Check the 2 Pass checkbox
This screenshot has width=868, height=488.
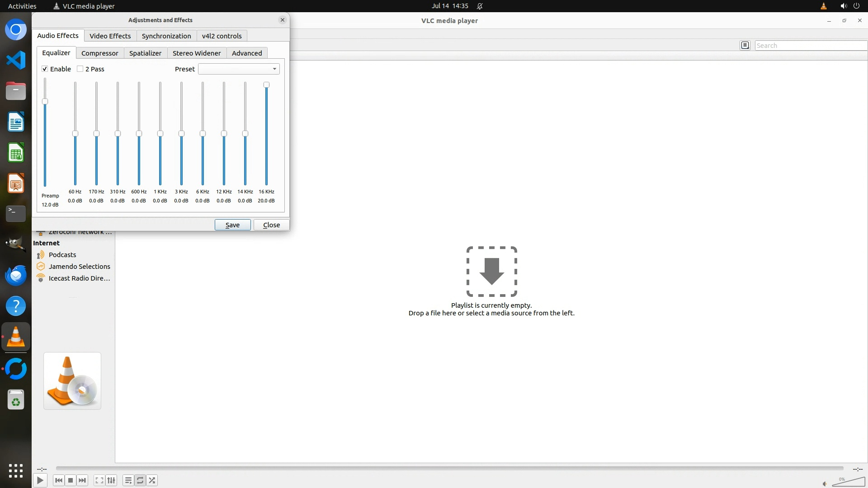(x=80, y=69)
